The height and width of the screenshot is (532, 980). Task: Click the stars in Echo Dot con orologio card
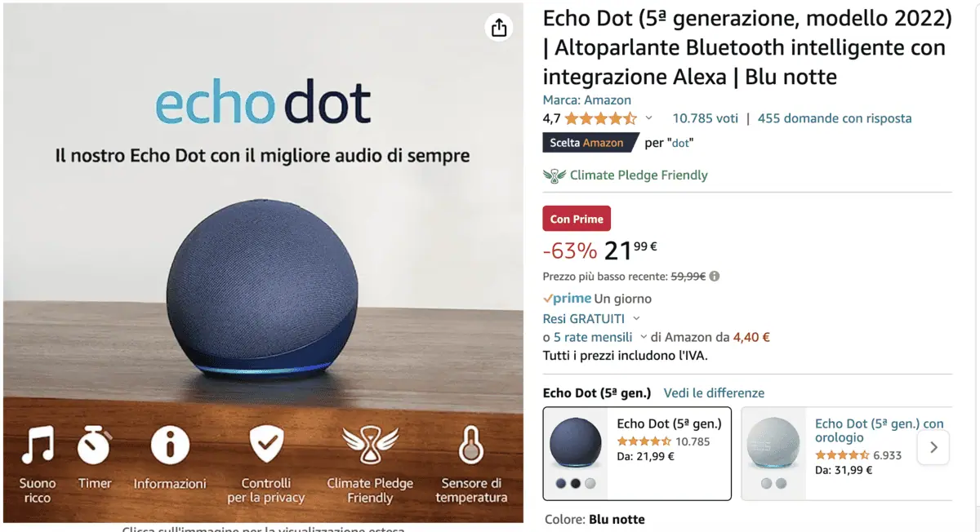click(843, 455)
